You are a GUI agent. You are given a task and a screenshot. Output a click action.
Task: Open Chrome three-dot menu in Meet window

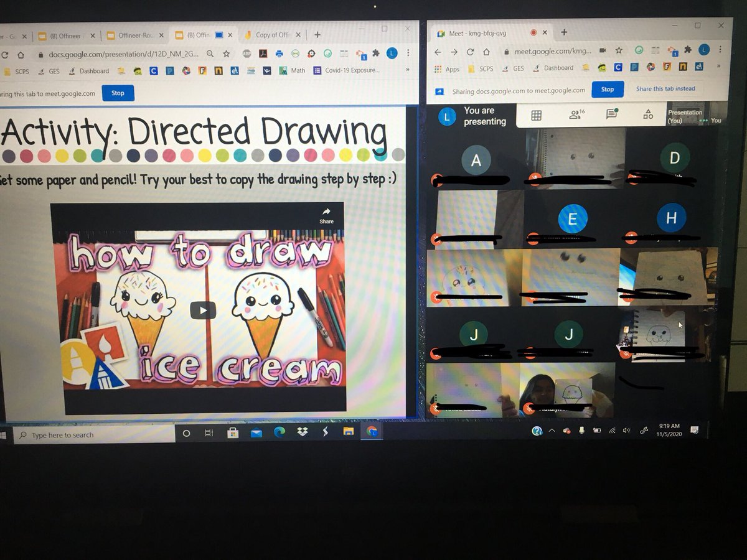click(720, 50)
